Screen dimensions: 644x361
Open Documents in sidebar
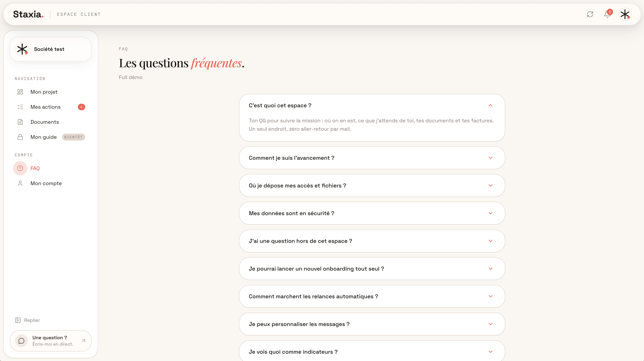(45, 122)
